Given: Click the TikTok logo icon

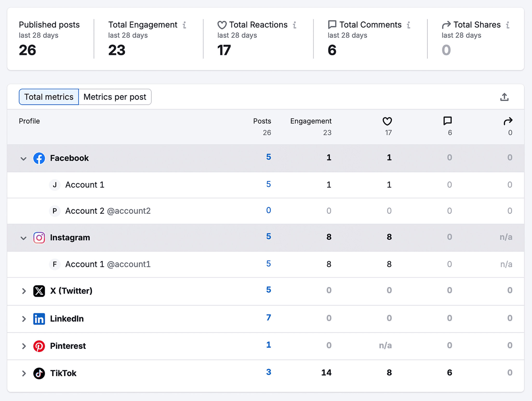Looking at the screenshot, I should coord(39,373).
